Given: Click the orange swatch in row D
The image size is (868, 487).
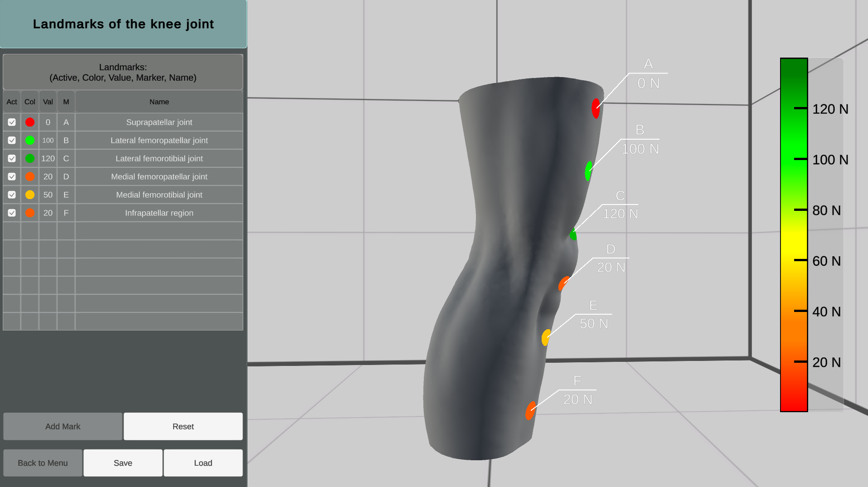Looking at the screenshot, I should (30, 177).
